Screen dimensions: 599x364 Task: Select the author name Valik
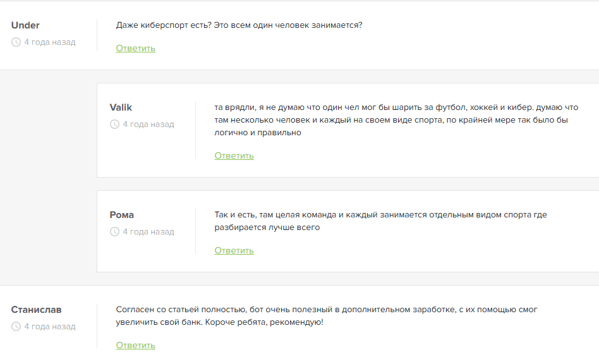pyautogui.click(x=121, y=107)
